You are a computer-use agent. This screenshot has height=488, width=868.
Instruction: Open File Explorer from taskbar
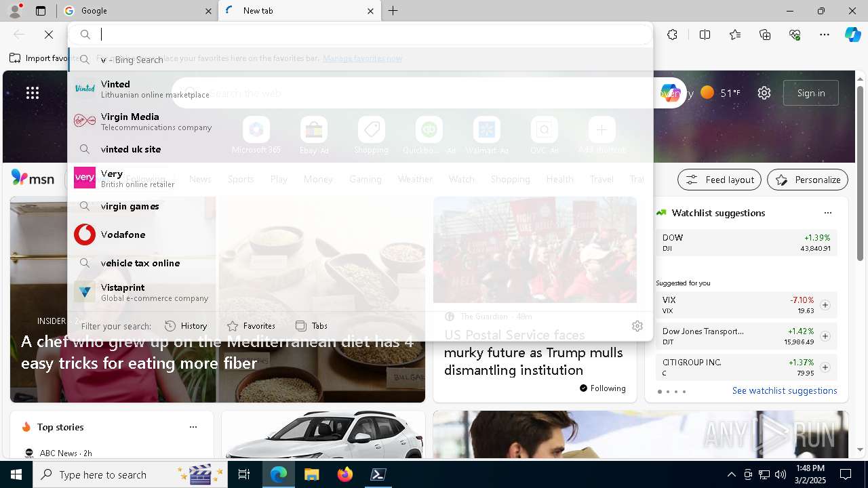tap(311, 474)
